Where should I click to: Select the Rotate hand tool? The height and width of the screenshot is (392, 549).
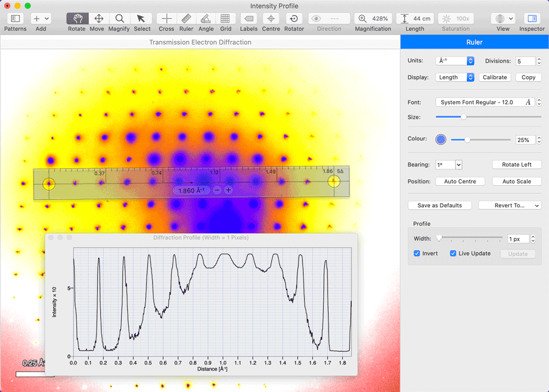tap(77, 19)
